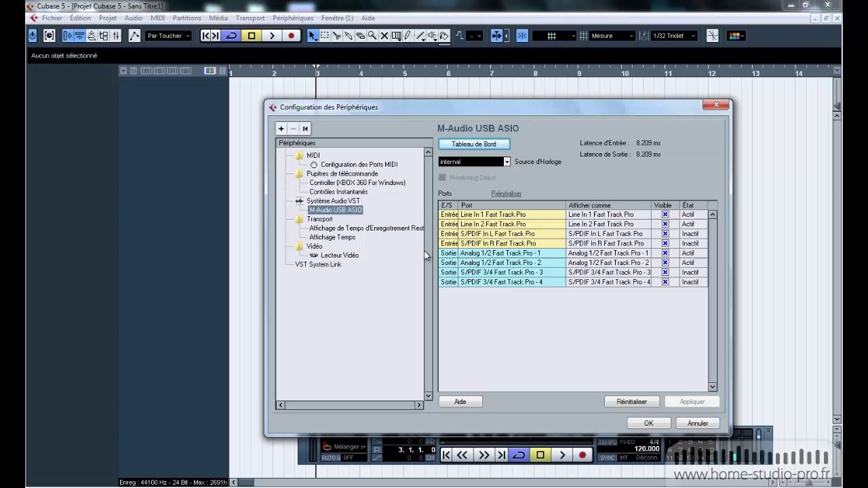Toggle Visible checkbox for Line In 2
This screenshot has height=488, width=868.
coord(665,224)
